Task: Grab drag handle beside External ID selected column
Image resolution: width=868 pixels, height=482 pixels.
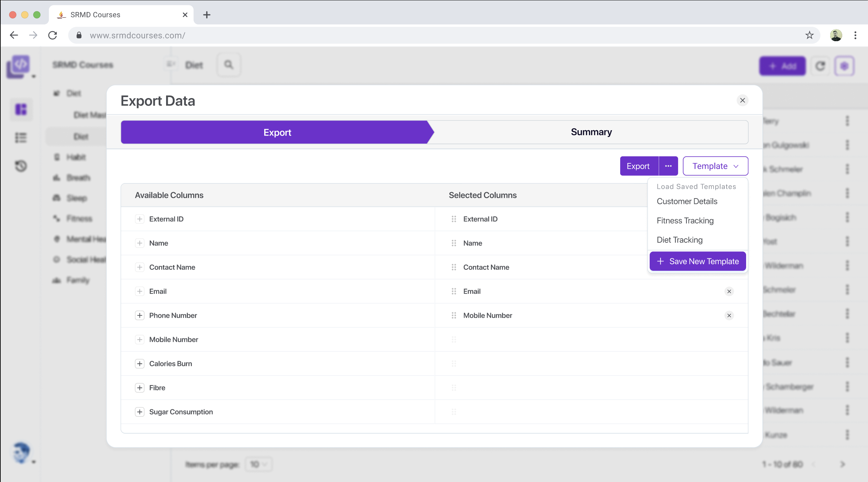Action: click(x=453, y=219)
